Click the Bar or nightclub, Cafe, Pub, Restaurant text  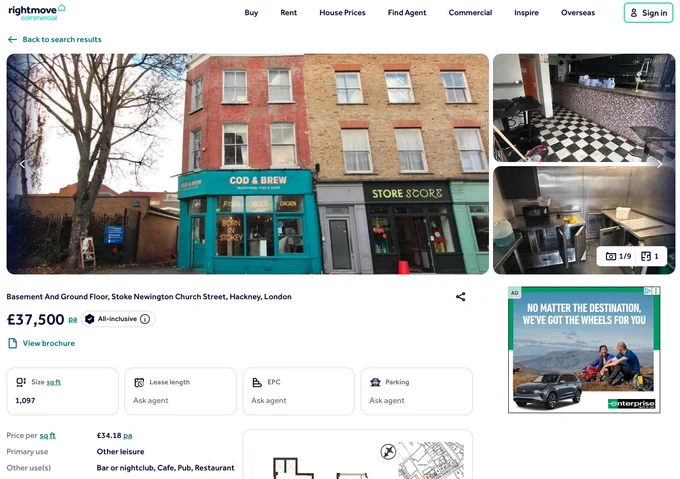(165, 468)
